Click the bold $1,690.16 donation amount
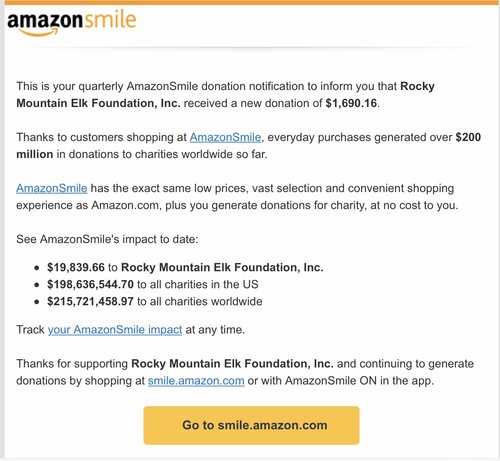This screenshot has width=500, height=461. pyautogui.click(x=351, y=103)
